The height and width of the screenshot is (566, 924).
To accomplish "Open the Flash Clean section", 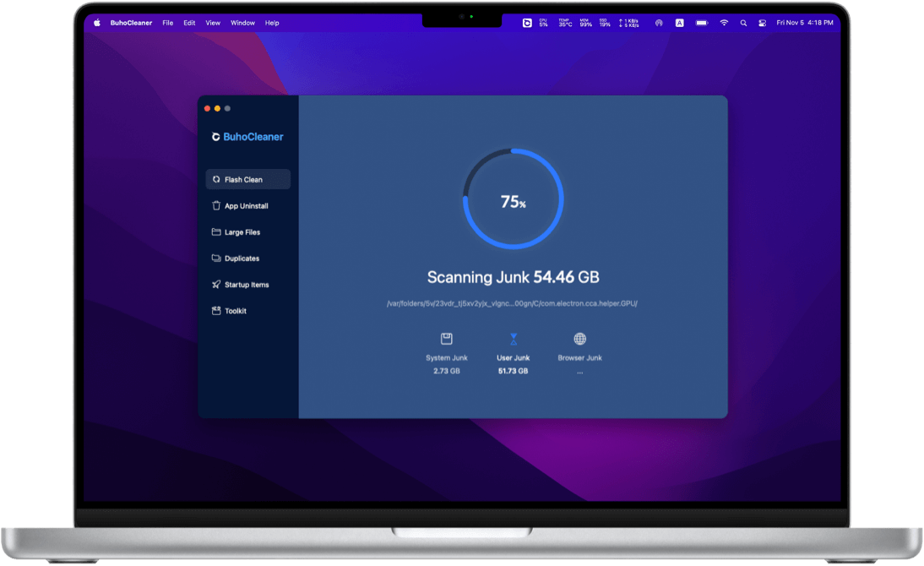I will (x=247, y=179).
